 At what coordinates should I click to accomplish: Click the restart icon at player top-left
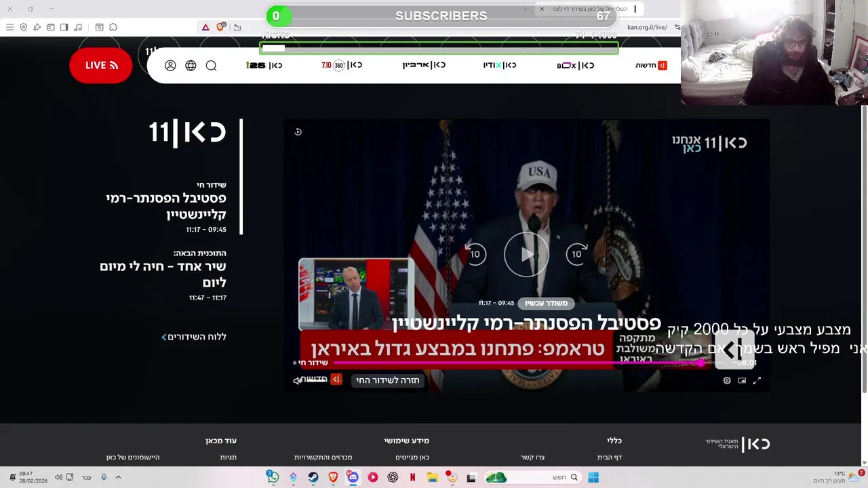click(298, 132)
